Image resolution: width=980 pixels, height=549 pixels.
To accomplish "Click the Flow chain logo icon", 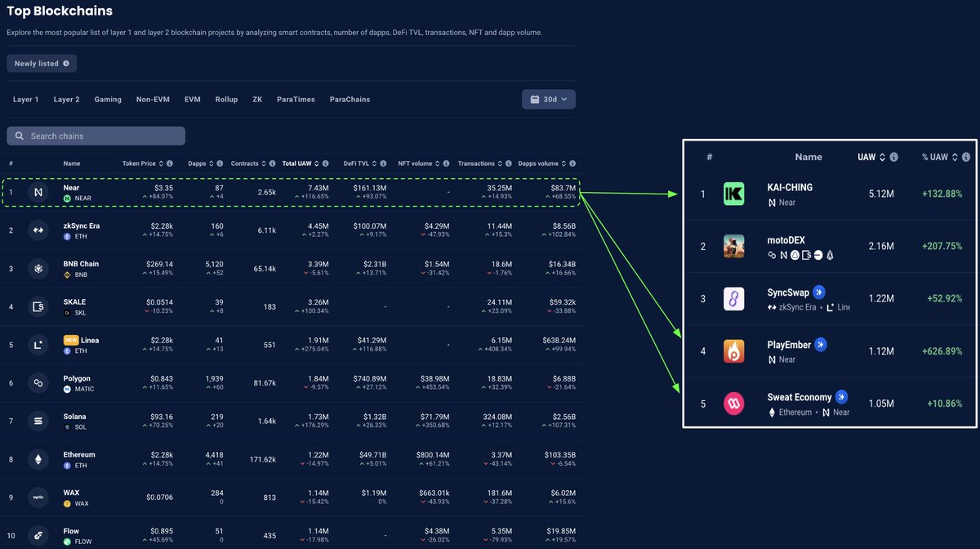I will pyautogui.click(x=38, y=536).
